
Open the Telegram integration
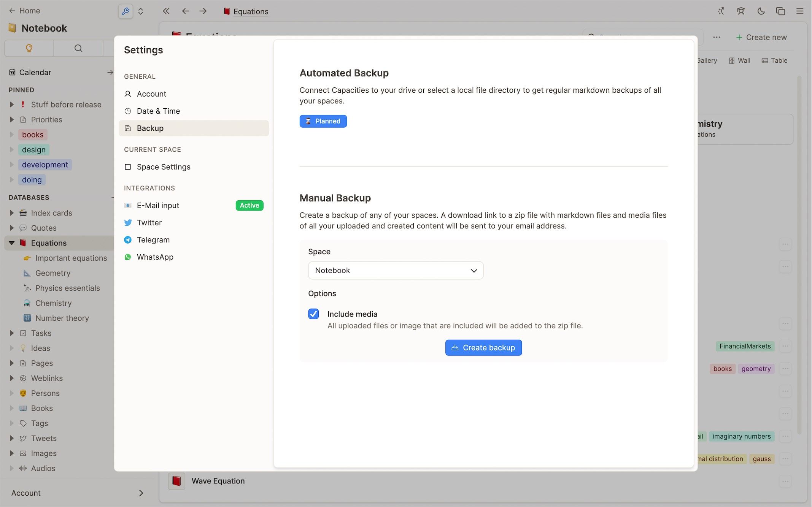coord(153,240)
